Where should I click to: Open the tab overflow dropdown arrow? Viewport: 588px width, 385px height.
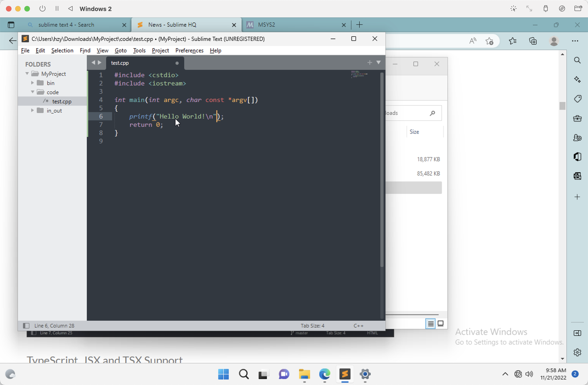(378, 62)
